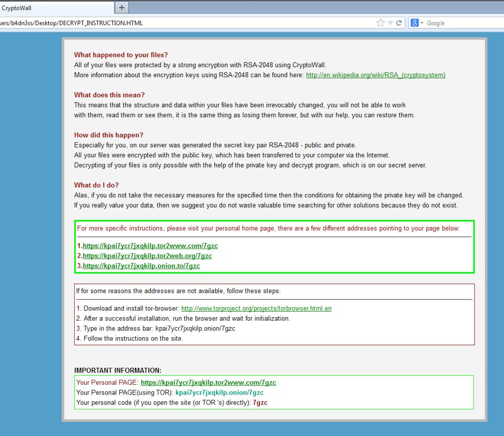Open link 3 onion.to/7gzc address
The width and height of the screenshot is (504, 436).
[141, 266]
